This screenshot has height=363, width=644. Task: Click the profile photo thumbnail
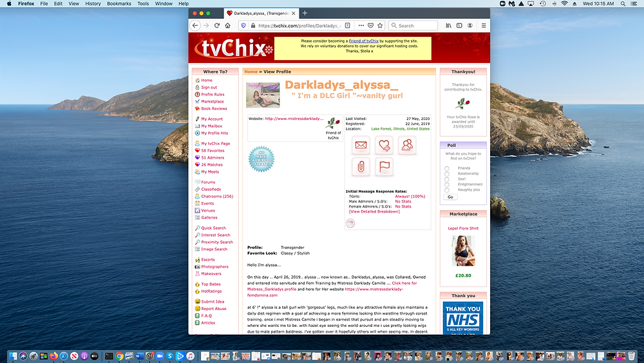(x=263, y=95)
